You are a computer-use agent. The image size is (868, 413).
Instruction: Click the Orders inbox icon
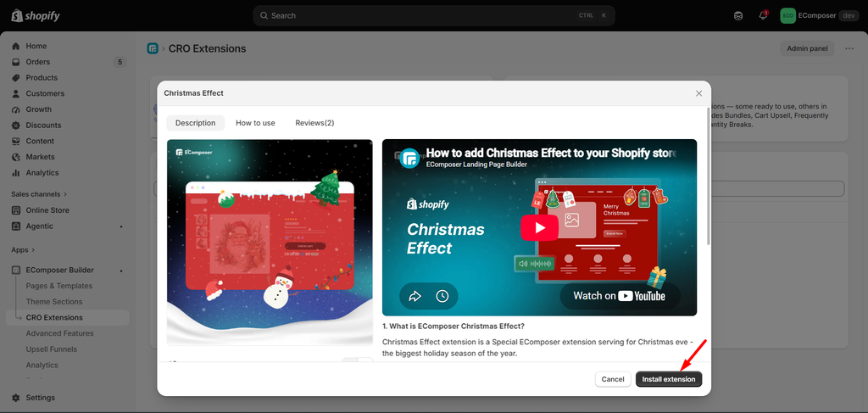16,62
